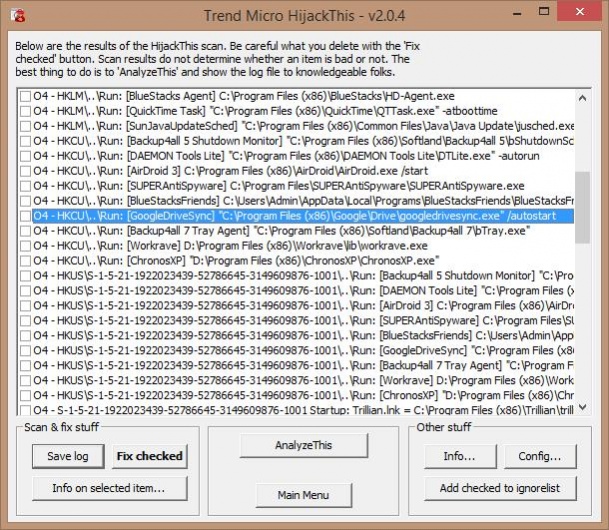Click the results list scrollbar thumb

582,208
